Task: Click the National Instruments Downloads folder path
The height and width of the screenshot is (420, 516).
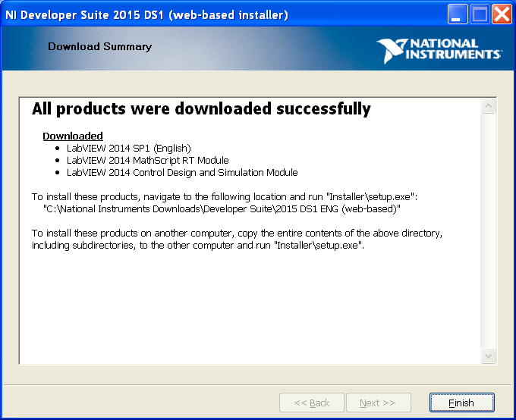Action: click(x=222, y=208)
